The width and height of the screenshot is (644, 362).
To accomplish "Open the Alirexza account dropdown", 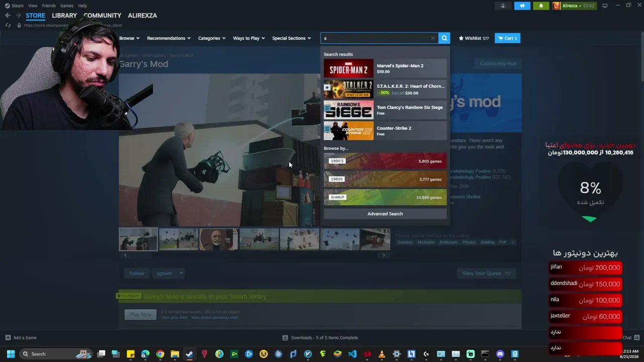I will 574,6.
